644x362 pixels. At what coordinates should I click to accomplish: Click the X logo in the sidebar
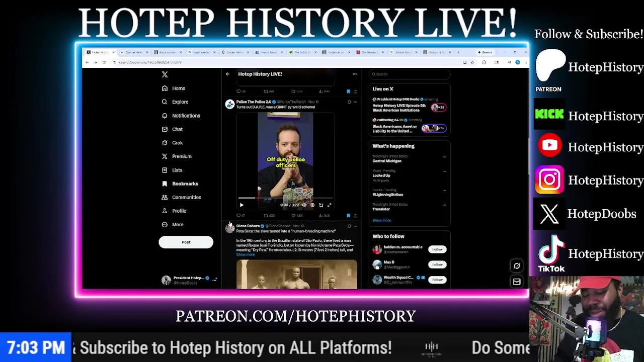[x=165, y=74]
